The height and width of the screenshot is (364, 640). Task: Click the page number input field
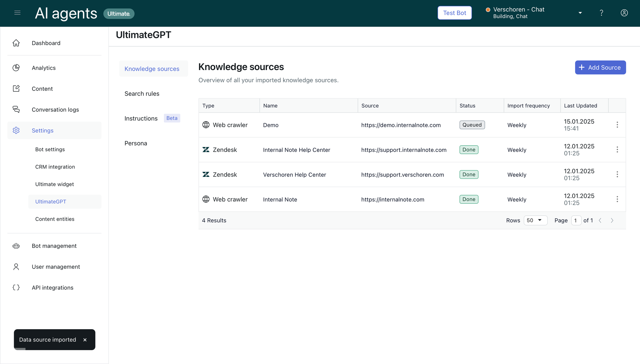[576, 220]
